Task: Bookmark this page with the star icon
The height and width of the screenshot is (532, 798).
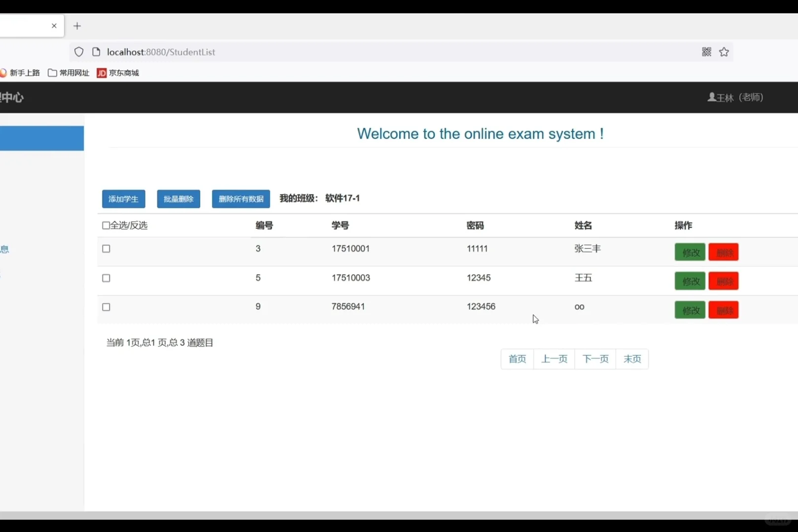Action: coord(724,52)
